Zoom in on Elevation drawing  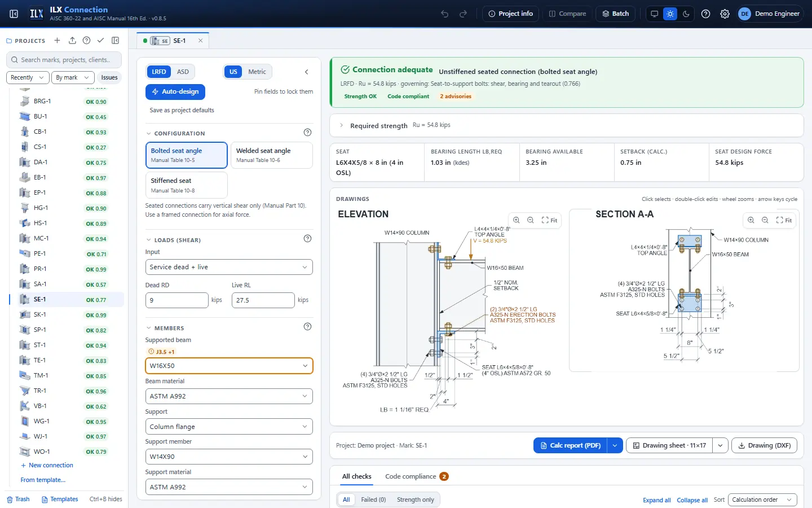coord(516,220)
